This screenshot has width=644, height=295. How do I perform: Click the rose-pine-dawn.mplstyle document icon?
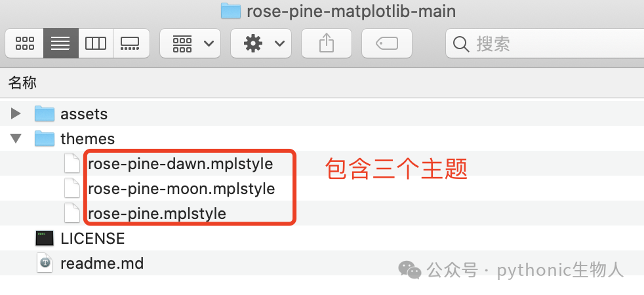pos(72,163)
